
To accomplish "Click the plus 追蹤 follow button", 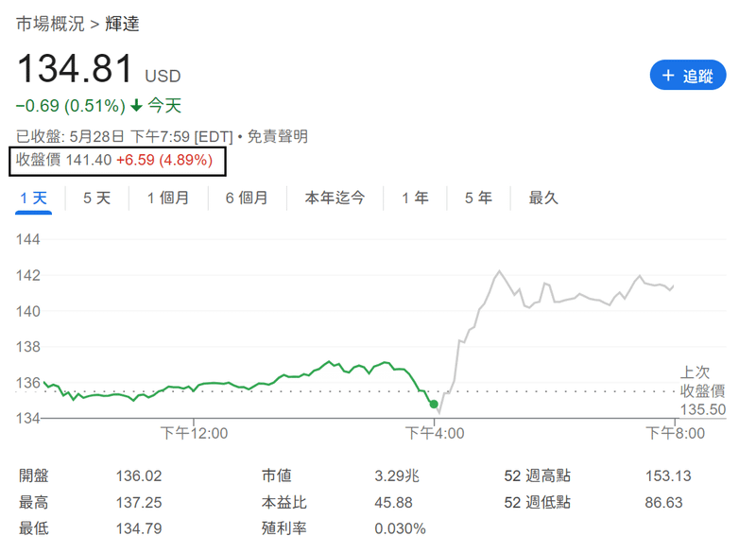I will point(688,76).
